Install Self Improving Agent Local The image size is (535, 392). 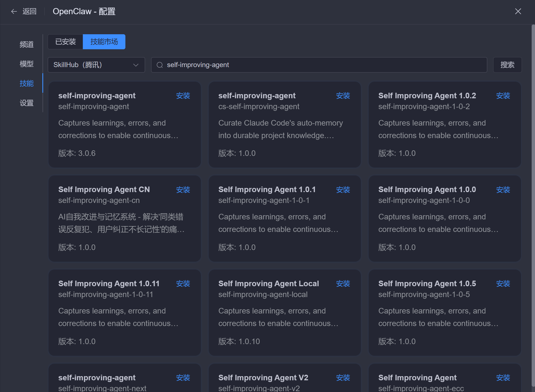tap(343, 284)
